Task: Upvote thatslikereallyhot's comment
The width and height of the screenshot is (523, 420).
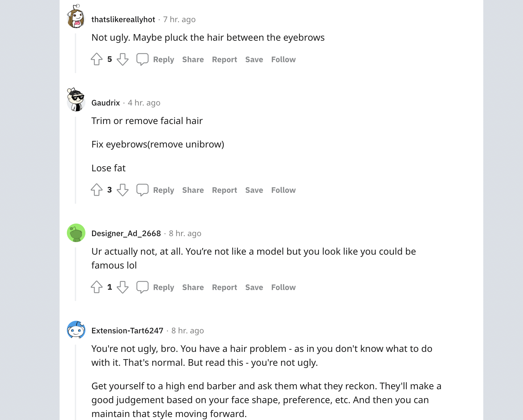Action: pos(97,59)
